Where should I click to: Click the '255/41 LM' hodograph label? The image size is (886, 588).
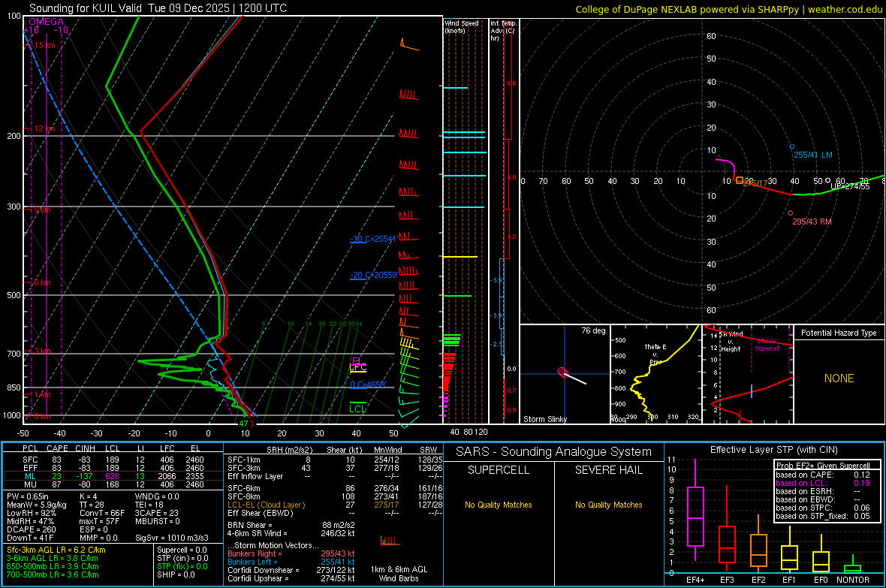coord(812,155)
